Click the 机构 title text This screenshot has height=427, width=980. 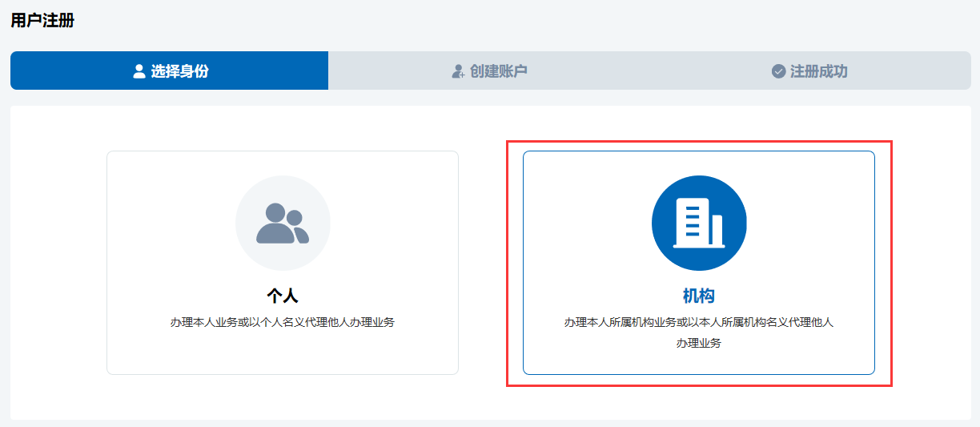coord(699,296)
